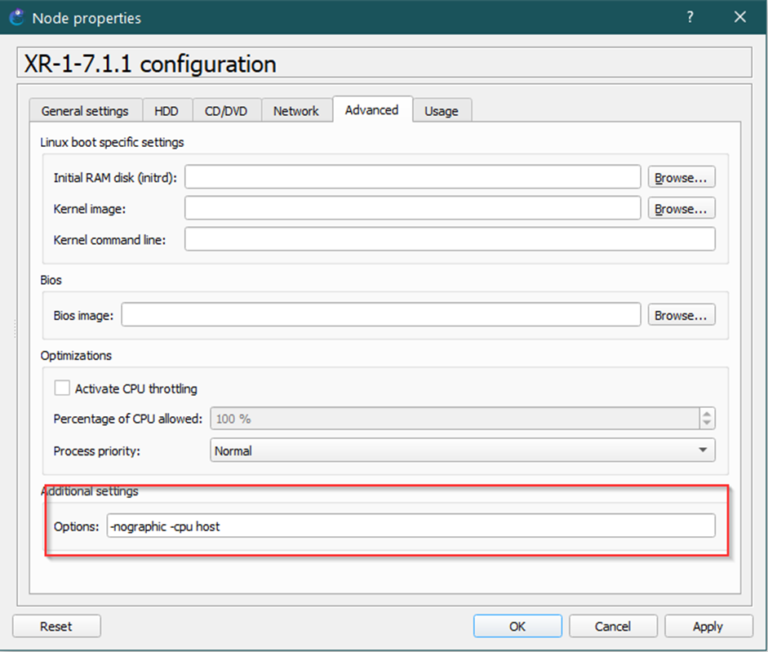Click the Kernel command line field

tap(450, 240)
